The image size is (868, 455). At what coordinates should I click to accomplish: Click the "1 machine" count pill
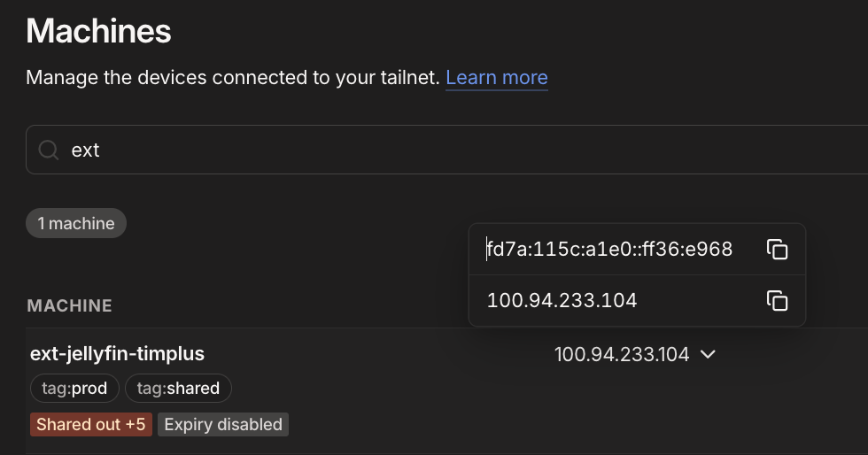pos(76,224)
